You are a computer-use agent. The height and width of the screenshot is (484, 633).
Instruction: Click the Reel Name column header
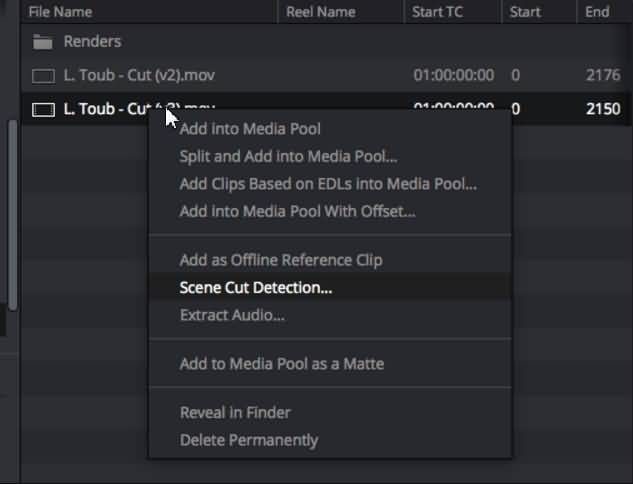(x=320, y=12)
